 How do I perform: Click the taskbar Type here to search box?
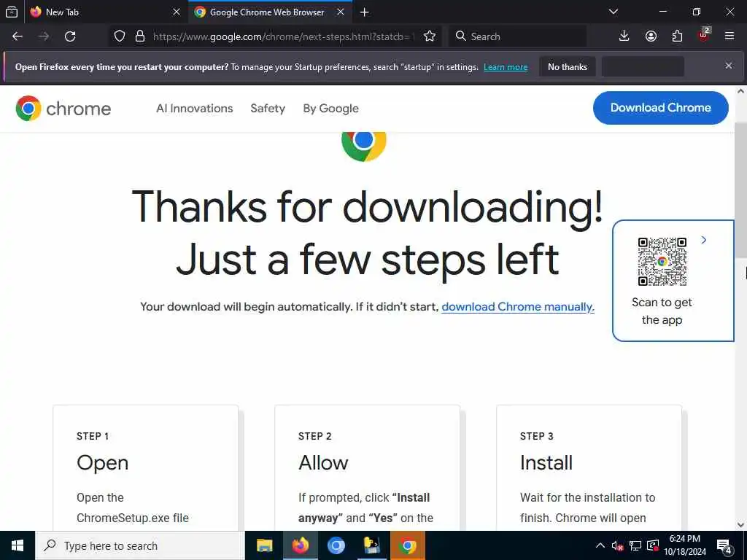tap(140, 545)
